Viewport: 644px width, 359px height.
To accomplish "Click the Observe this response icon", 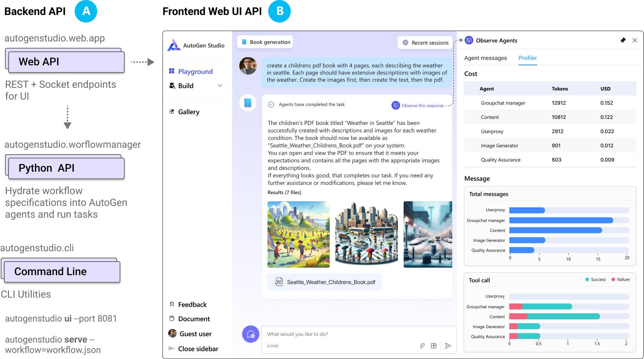I will point(395,105).
